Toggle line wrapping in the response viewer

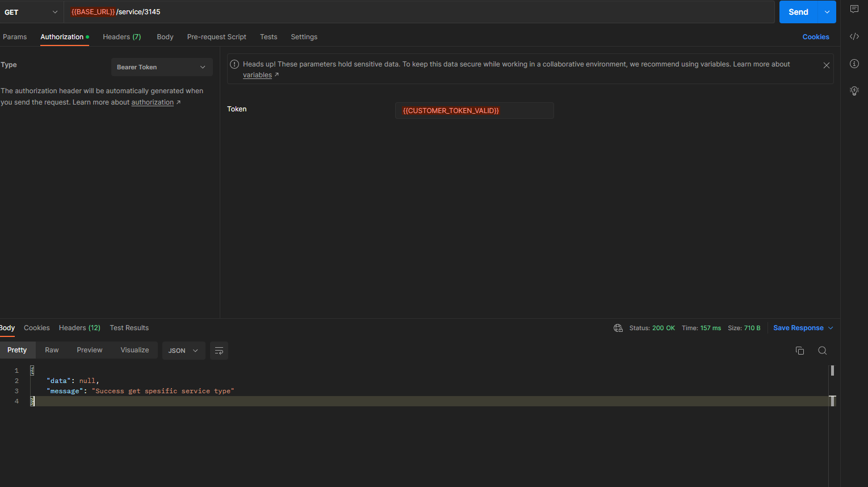219,351
